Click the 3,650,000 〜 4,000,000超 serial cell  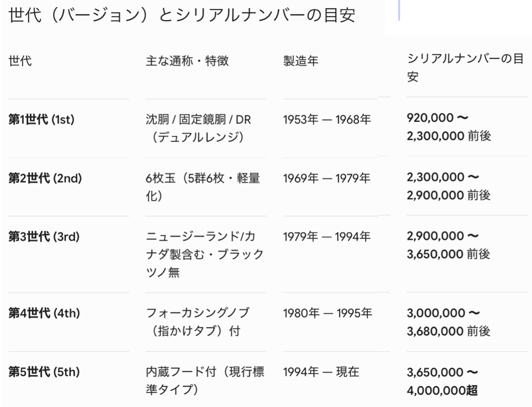[x=442, y=381]
